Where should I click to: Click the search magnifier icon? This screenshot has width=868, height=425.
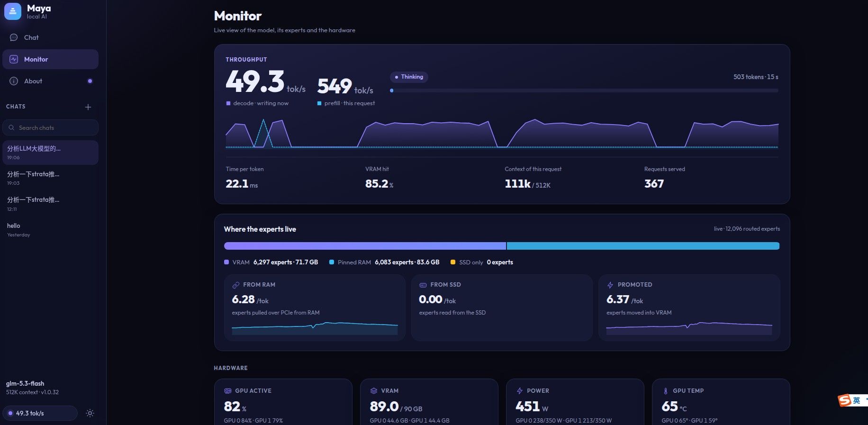pos(11,127)
